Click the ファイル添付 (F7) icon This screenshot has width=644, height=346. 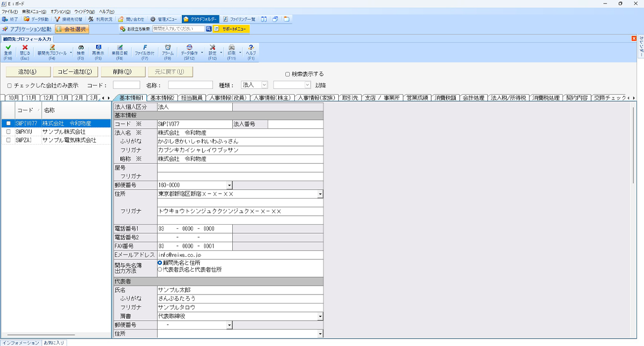click(145, 48)
